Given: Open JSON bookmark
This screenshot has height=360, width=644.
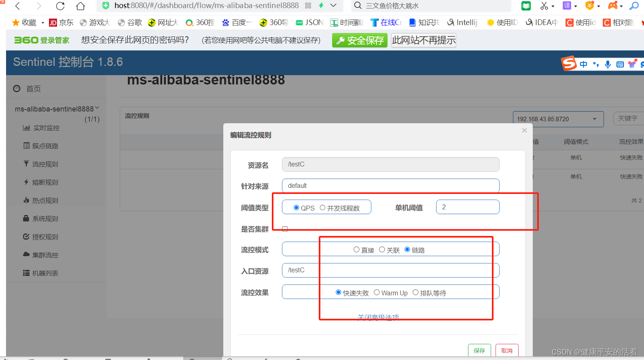Looking at the screenshot, I should pos(309,23).
